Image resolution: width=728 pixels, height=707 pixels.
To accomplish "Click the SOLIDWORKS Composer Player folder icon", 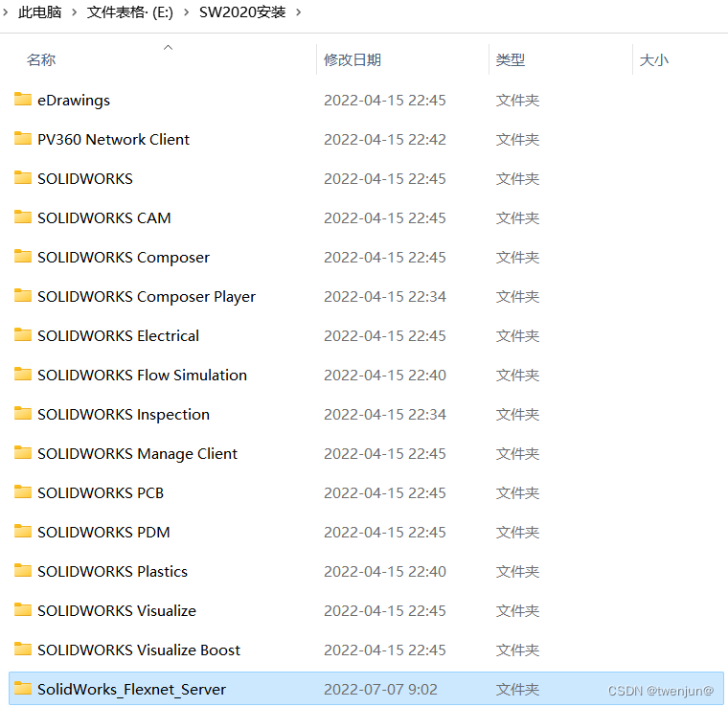I will [23, 295].
